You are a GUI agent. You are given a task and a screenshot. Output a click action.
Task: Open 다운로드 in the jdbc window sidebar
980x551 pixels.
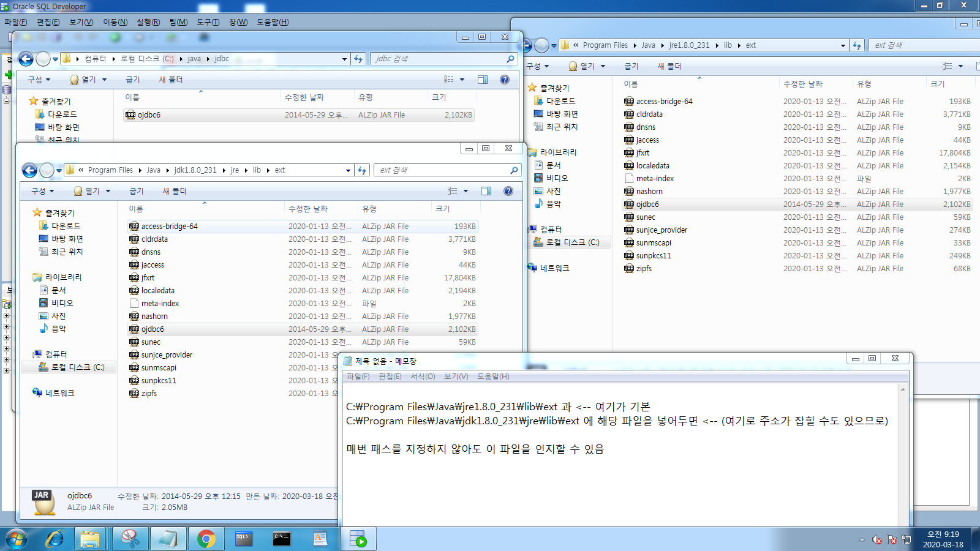point(56,114)
